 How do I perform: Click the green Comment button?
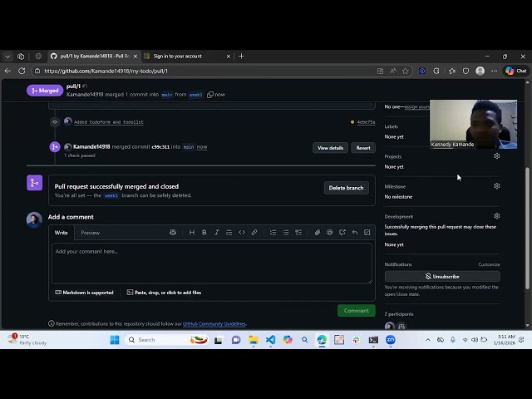(x=357, y=310)
